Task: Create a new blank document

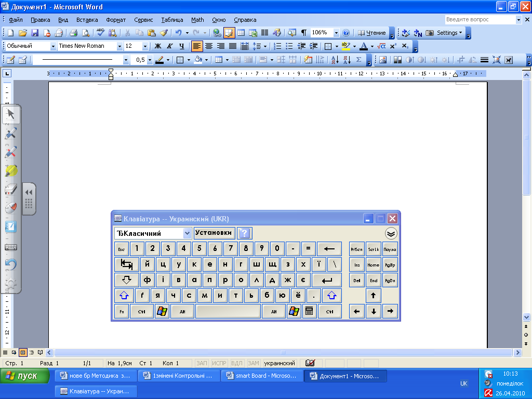Action: [x=10, y=33]
